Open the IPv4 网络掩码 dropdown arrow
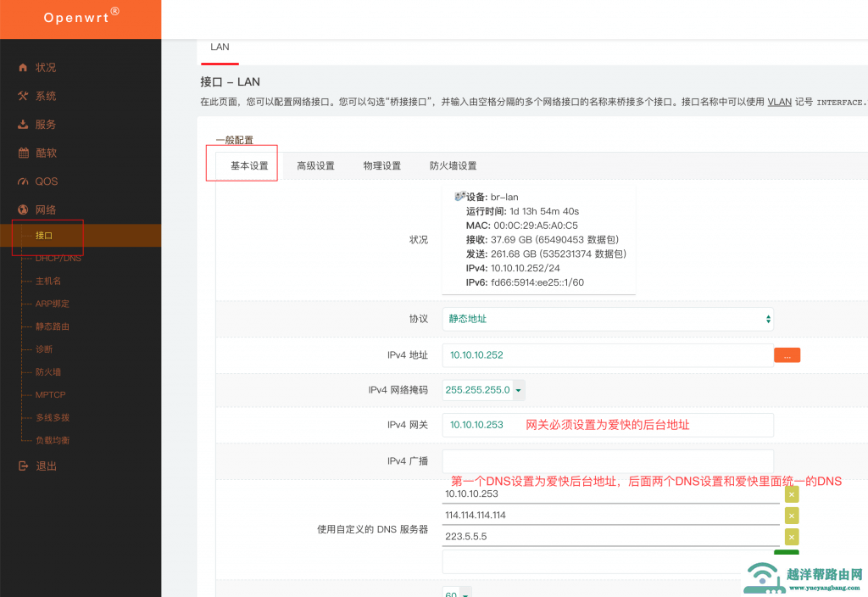Screen dimensions: 868x597 (519, 390)
